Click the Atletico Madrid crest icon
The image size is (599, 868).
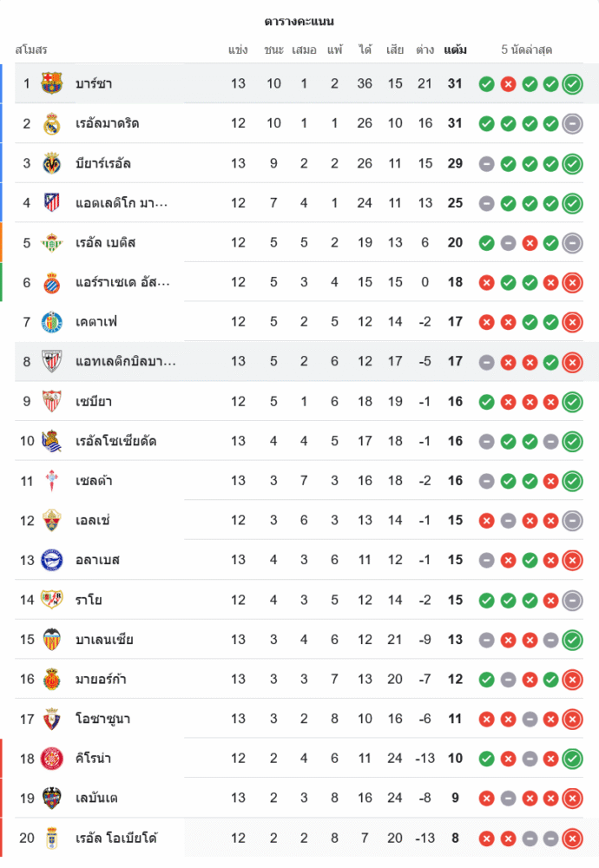[52, 203]
